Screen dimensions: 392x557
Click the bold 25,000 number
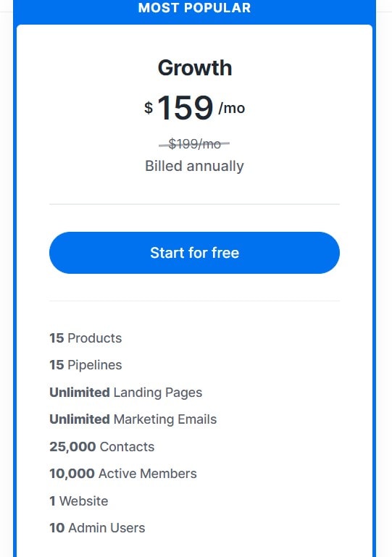pos(72,446)
